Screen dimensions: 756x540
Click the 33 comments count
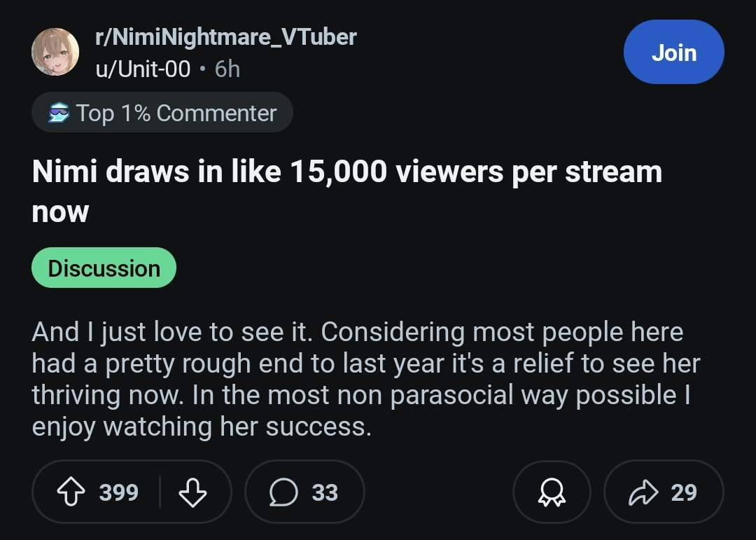325,492
